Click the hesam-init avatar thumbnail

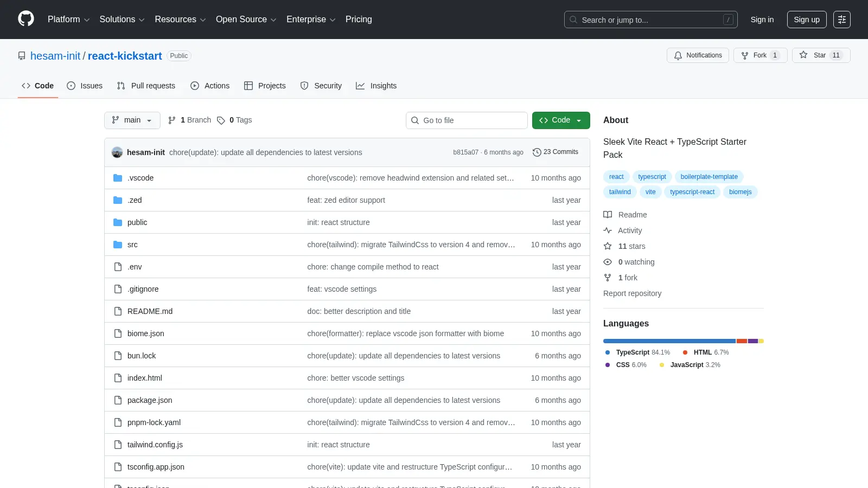coord(117,152)
